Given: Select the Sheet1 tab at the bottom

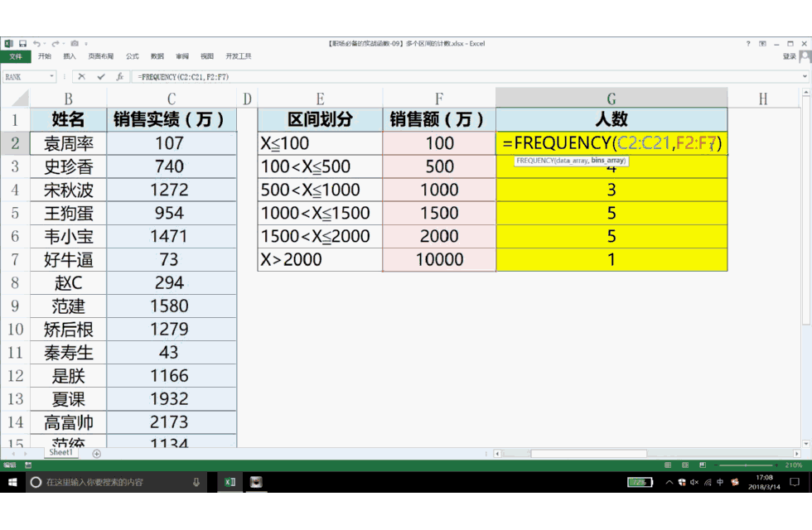Looking at the screenshot, I should tap(60, 452).
